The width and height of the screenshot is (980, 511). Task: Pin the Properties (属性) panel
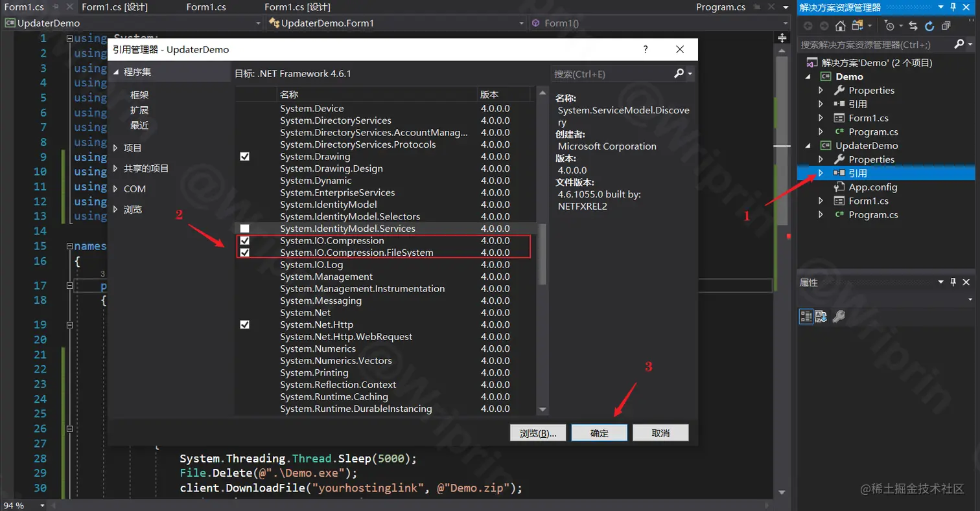[x=953, y=282]
